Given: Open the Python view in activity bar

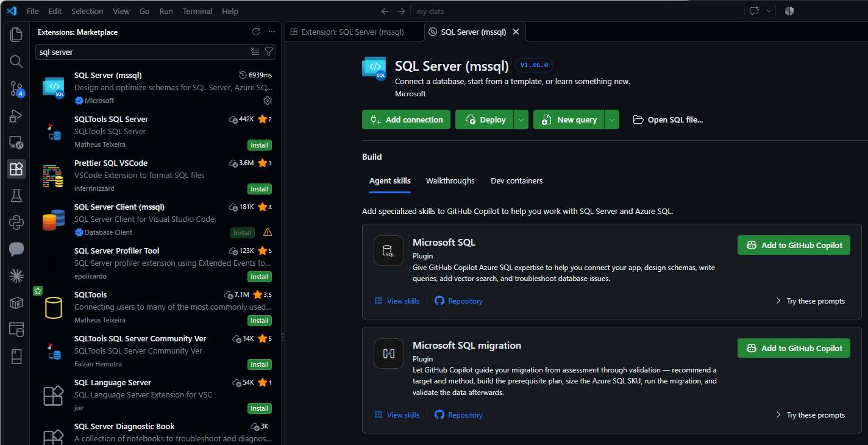Looking at the screenshot, I should (x=16, y=222).
